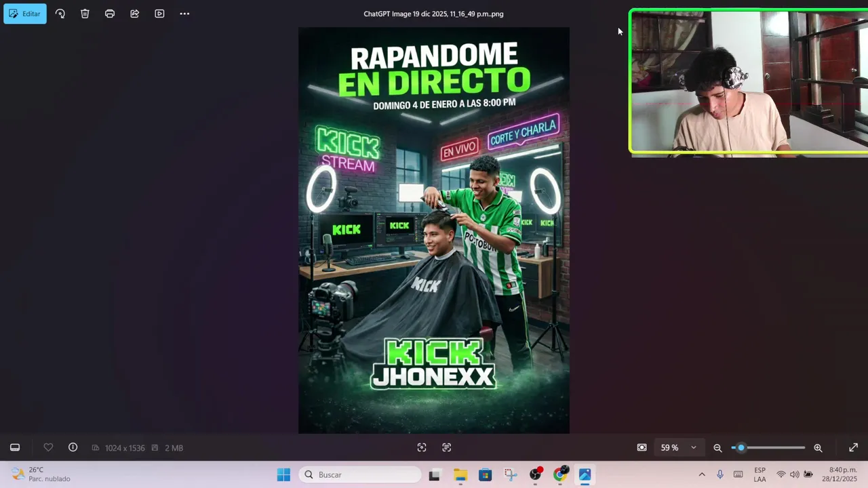The width and height of the screenshot is (868, 488).
Task: Click the displayed poster image
Action: pos(434,230)
